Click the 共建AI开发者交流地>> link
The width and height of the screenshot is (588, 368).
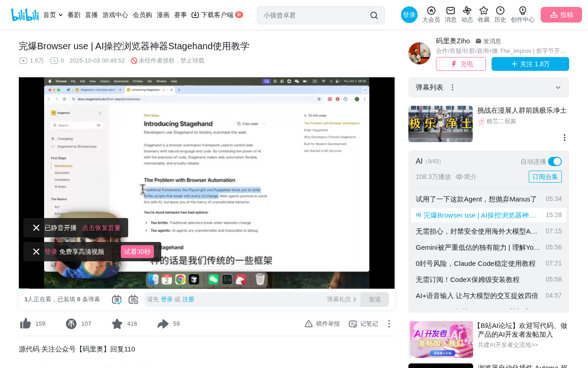(508, 345)
